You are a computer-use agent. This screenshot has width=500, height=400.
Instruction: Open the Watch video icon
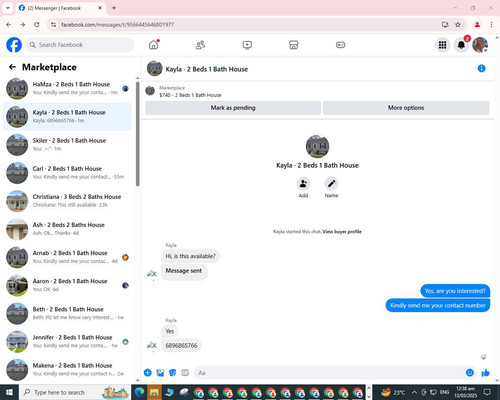(247, 45)
